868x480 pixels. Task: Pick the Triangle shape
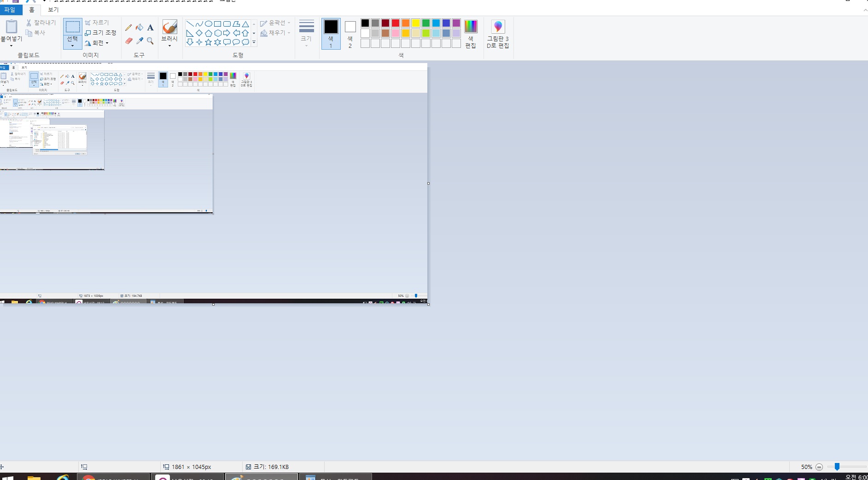245,24
